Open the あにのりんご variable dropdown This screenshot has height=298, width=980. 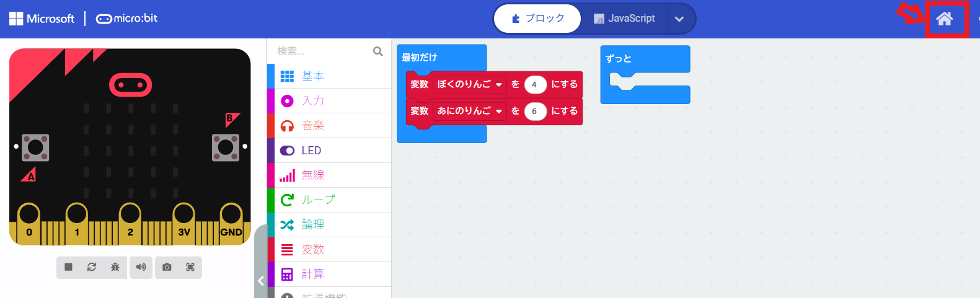[470, 111]
